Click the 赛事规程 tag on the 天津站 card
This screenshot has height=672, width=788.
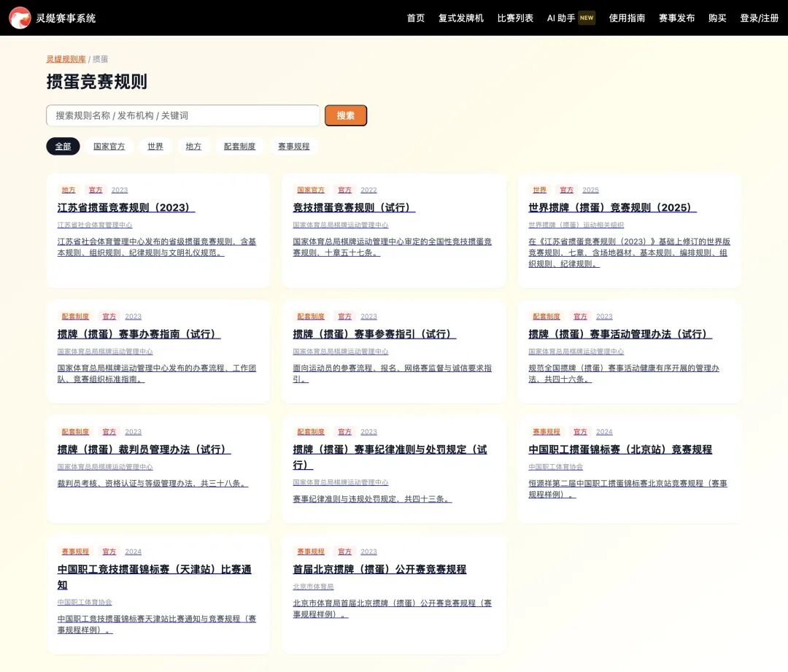(x=75, y=552)
